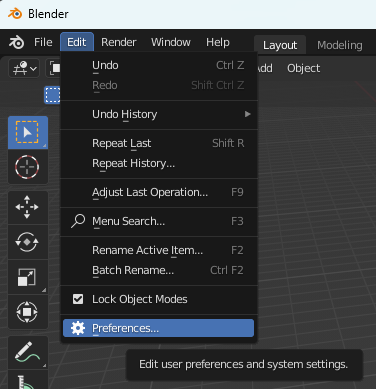Select Repeat Last menu entry

tap(159, 143)
